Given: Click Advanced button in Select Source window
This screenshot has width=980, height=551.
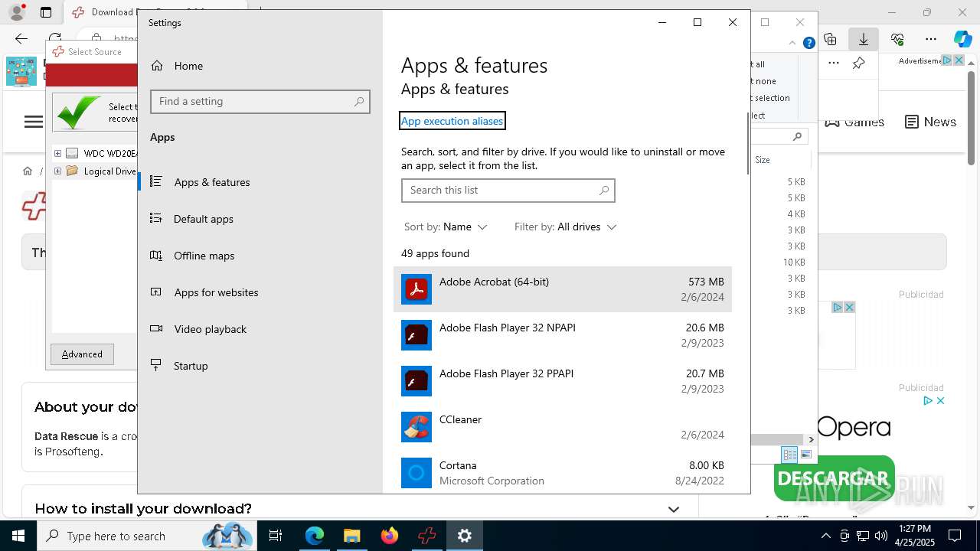Looking at the screenshot, I should (x=82, y=354).
